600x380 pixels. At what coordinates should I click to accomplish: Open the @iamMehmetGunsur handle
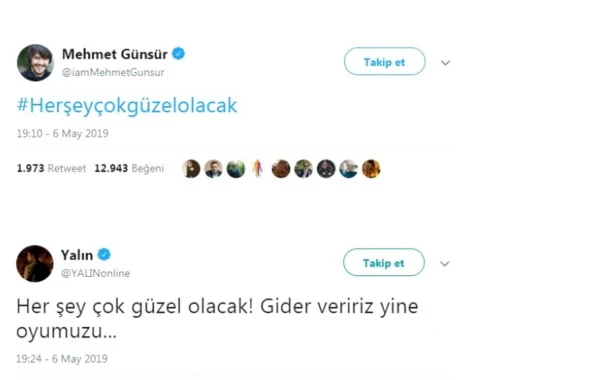pos(113,72)
